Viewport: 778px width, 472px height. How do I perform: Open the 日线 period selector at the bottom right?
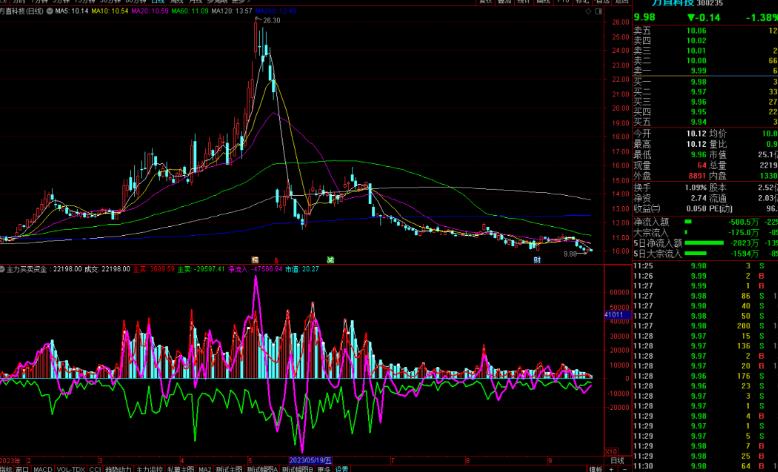tap(617, 461)
